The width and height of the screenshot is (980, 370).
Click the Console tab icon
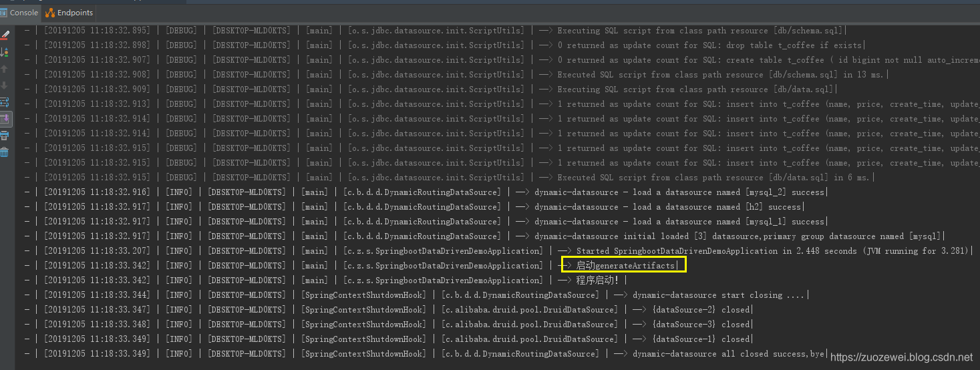[x=3, y=12]
